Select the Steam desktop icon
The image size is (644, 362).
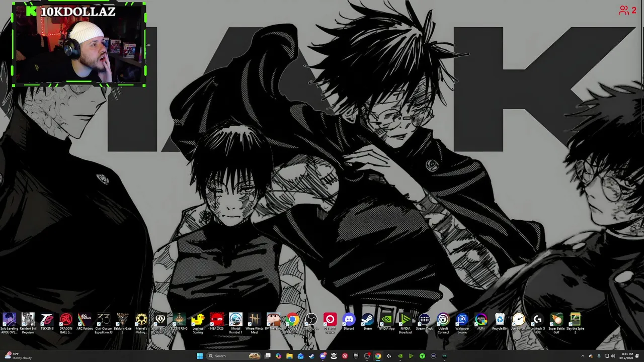(x=368, y=322)
